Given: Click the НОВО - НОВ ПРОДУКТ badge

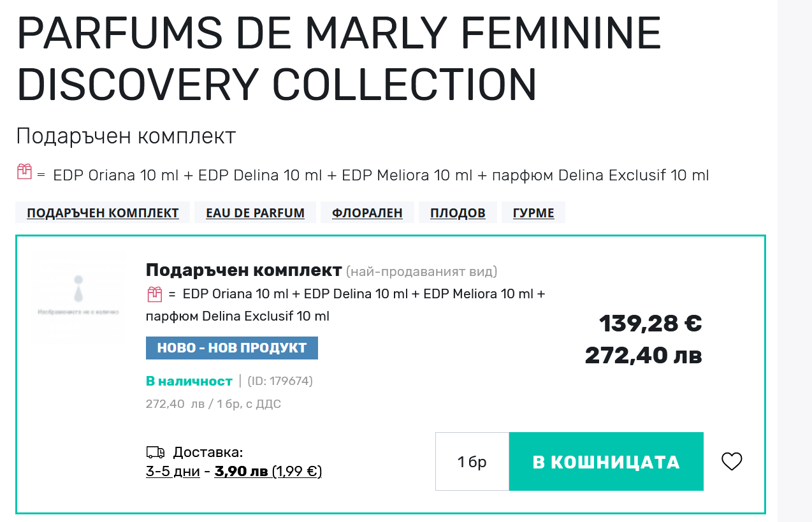Looking at the screenshot, I should 232,348.
